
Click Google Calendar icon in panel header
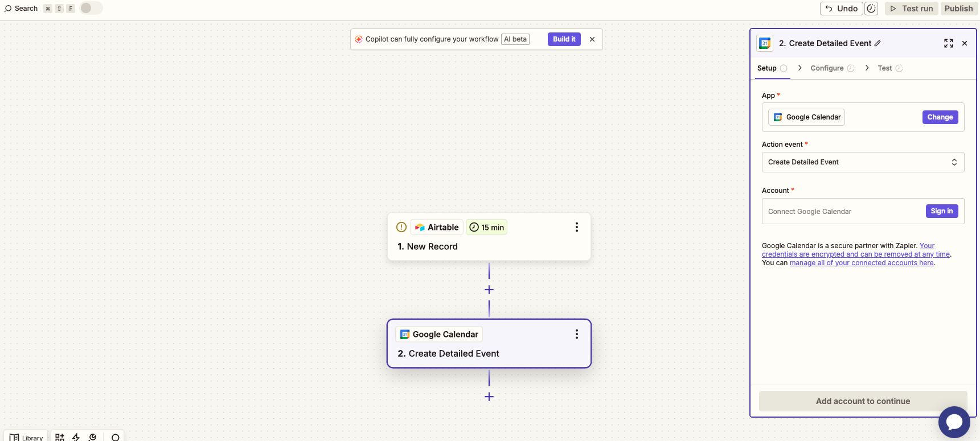pyautogui.click(x=765, y=43)
